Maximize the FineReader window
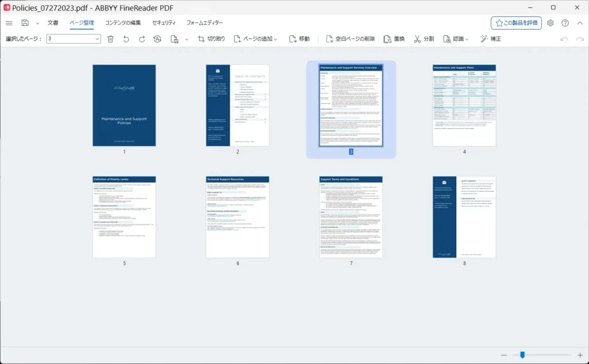Viewport: 589px width, 364px height. point(553,7)
